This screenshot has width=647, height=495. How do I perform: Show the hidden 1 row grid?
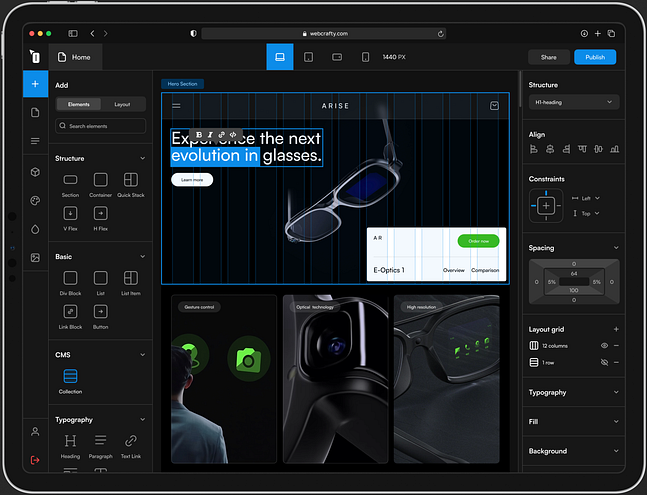click(604, 362)
